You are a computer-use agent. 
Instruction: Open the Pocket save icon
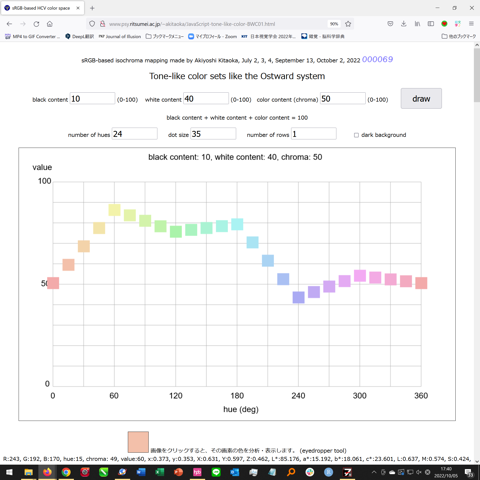(390, 24)
